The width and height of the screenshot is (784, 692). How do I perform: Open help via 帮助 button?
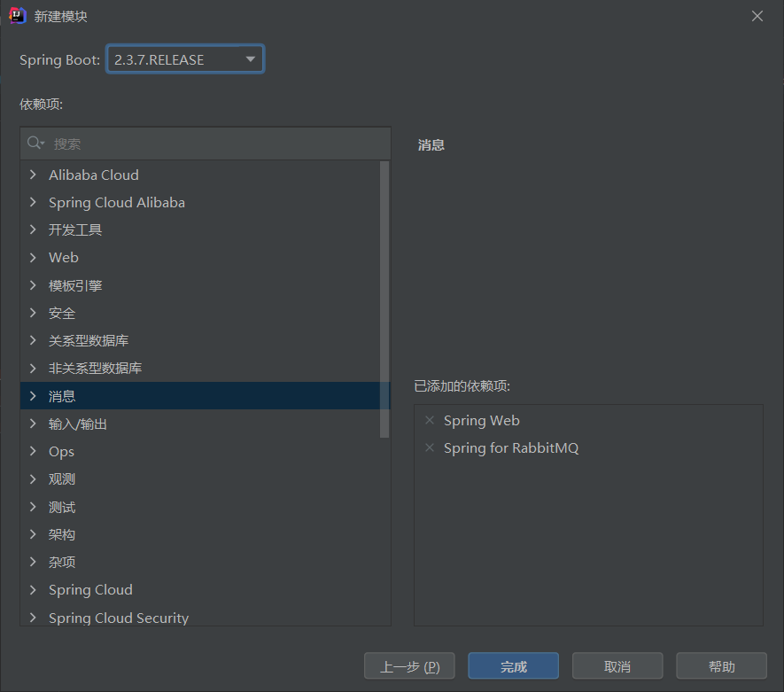tap(721, 666)
